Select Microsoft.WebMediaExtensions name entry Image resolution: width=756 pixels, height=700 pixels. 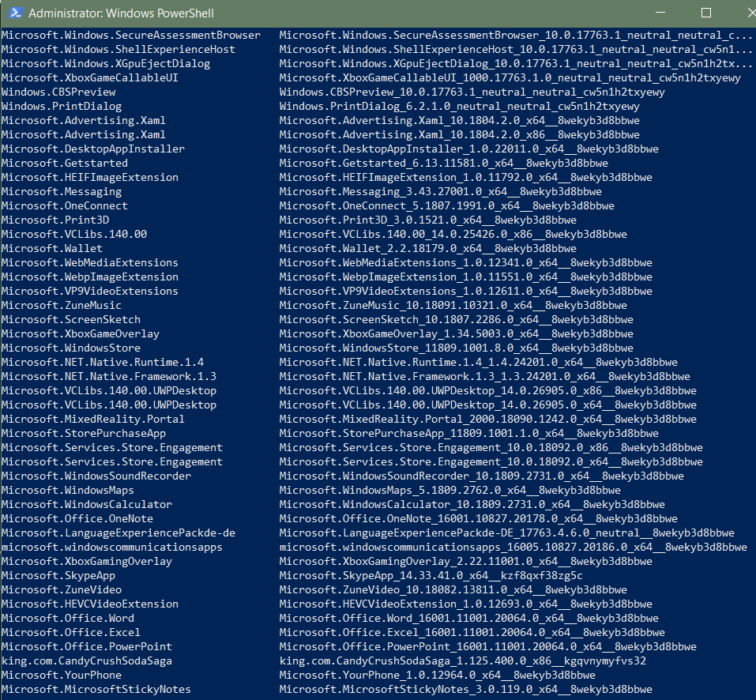click(x=90, y=263)
